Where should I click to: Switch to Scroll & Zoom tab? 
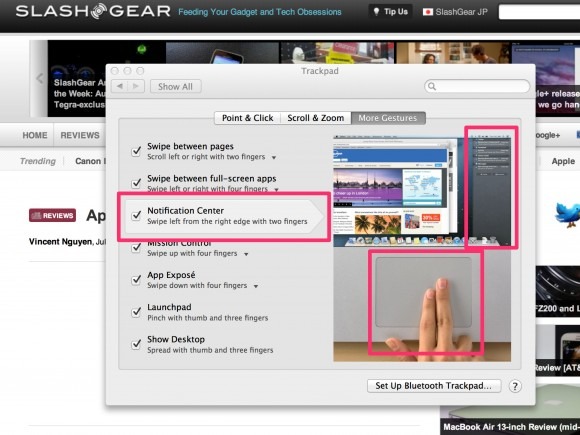click(x=316, y=118)
